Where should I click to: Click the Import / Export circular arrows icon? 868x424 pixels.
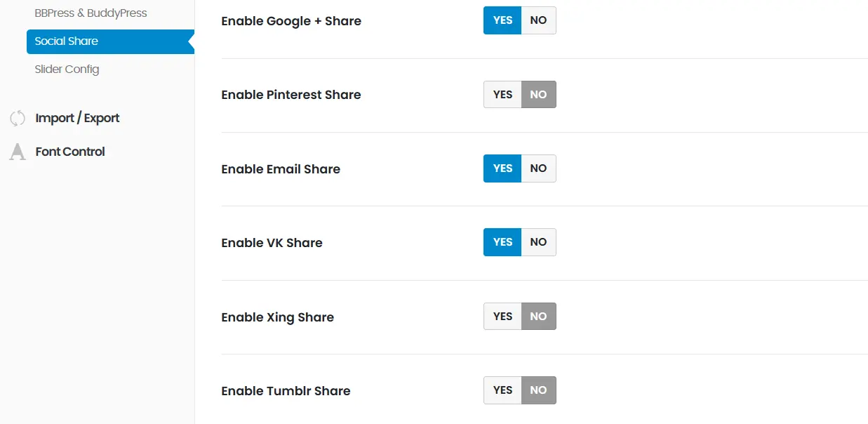coord(18,118)
